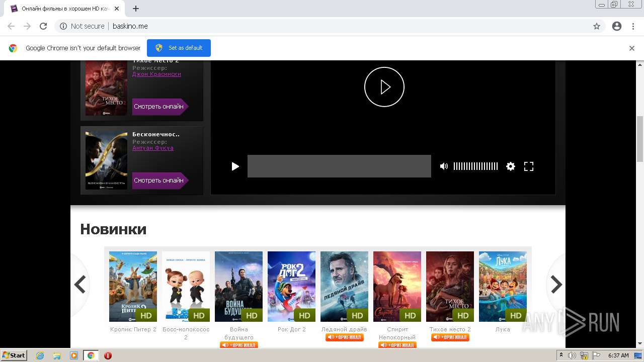Show hidden system tray icons
644x362 pixels.
pos(561,355)
